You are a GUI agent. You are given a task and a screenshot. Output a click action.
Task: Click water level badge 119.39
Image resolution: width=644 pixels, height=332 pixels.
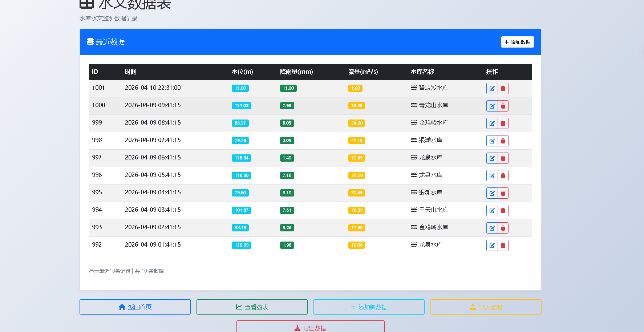point(242,245)
